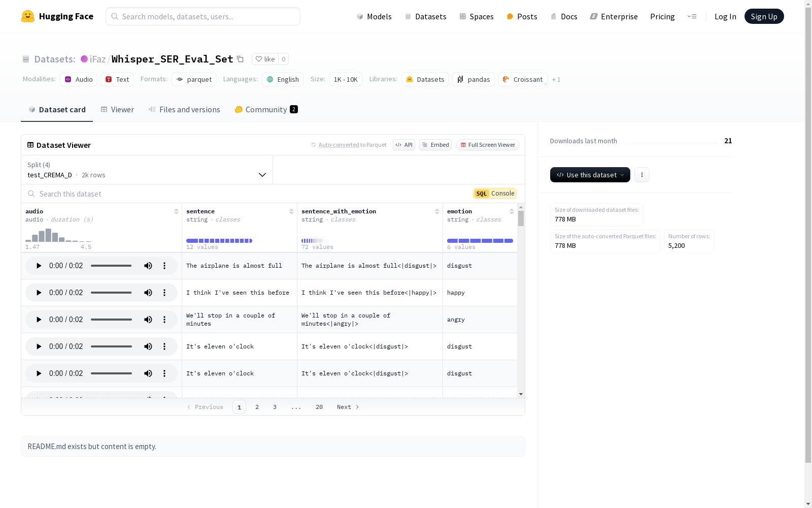Screen dimensions: 812x508
Task: Click the audio duration histogram
Action: click(x=58, y=235)
